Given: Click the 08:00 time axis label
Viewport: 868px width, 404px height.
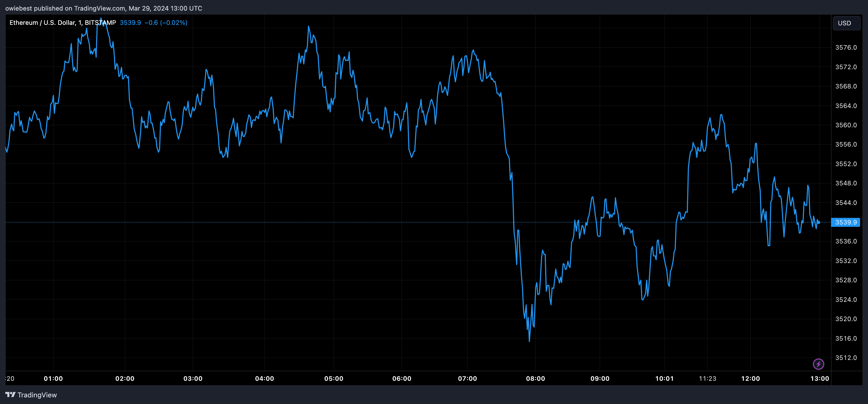Looking at the screenshot, I should pyautogui.click(x=535, y=378).
